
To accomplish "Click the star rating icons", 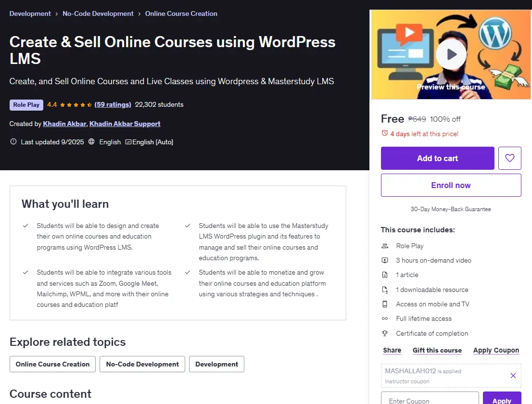I will click(x=76, y=105).
